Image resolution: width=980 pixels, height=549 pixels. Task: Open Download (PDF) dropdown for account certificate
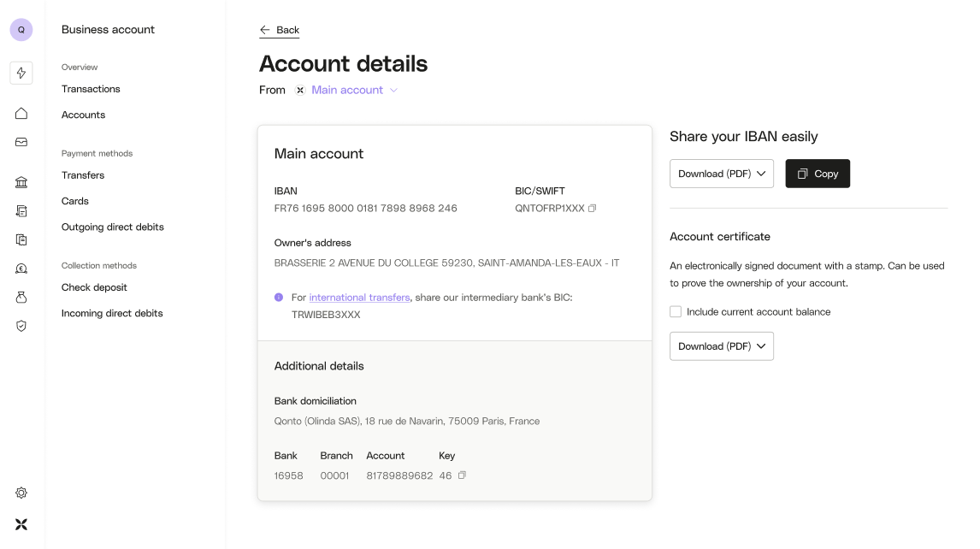pyautogui.click(x=721, y=346)
